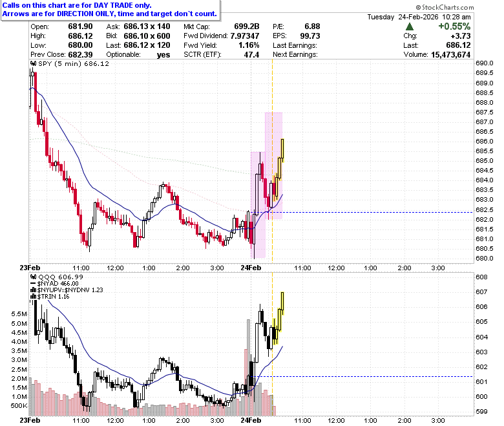Click the Mkt Cap value 699.2B
Screen dimensions: 504x426
247,27
